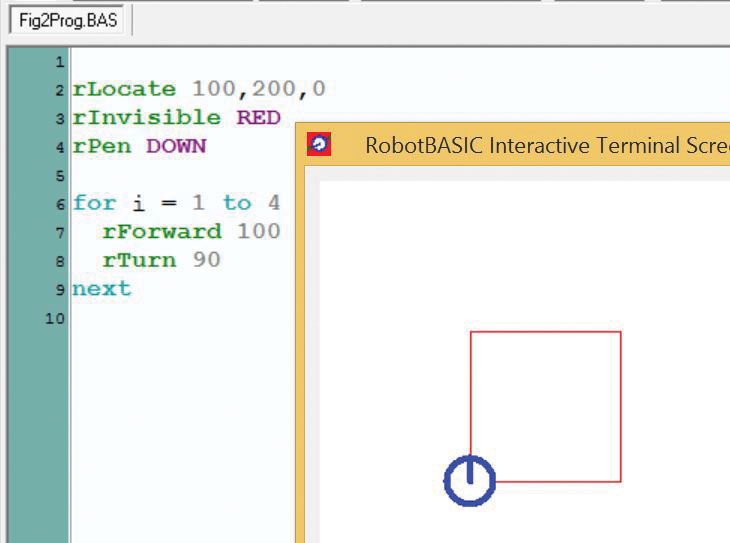Viewport: 730px width, 543px height.
Task: Click the rPen keyword on line 4
Action: point(102,146)
